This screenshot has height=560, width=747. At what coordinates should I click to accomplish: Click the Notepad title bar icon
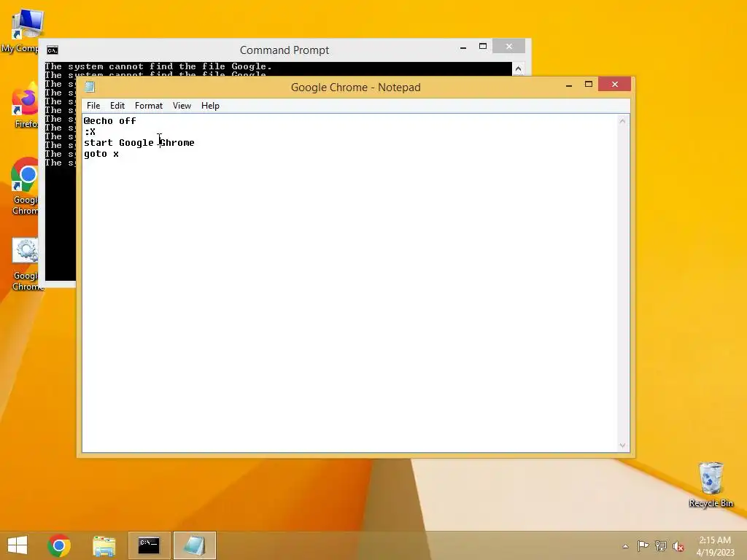pyautogui.click(x=90, y=87)
